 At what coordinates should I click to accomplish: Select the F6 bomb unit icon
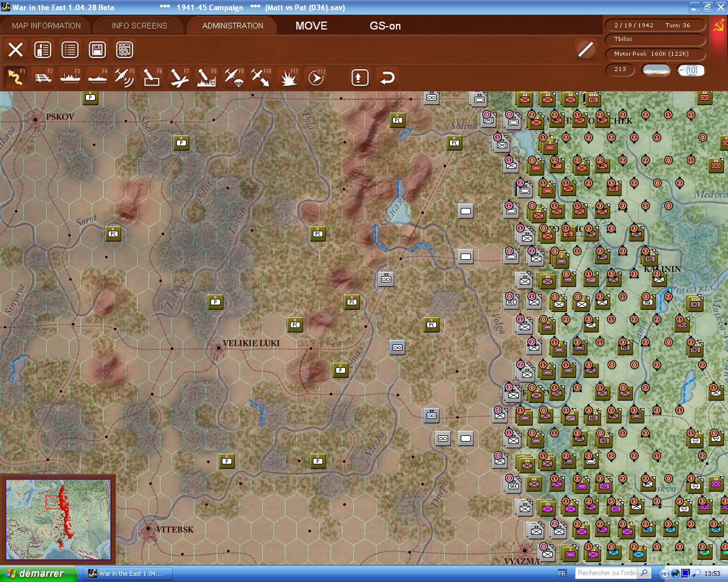coord(152,77)
